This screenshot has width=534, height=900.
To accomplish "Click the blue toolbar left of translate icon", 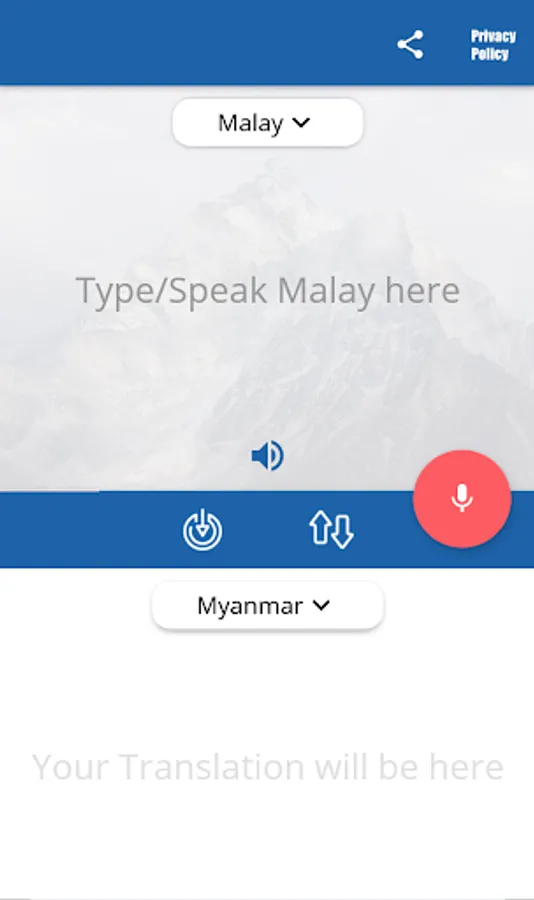I will click(x=86, y=529).
